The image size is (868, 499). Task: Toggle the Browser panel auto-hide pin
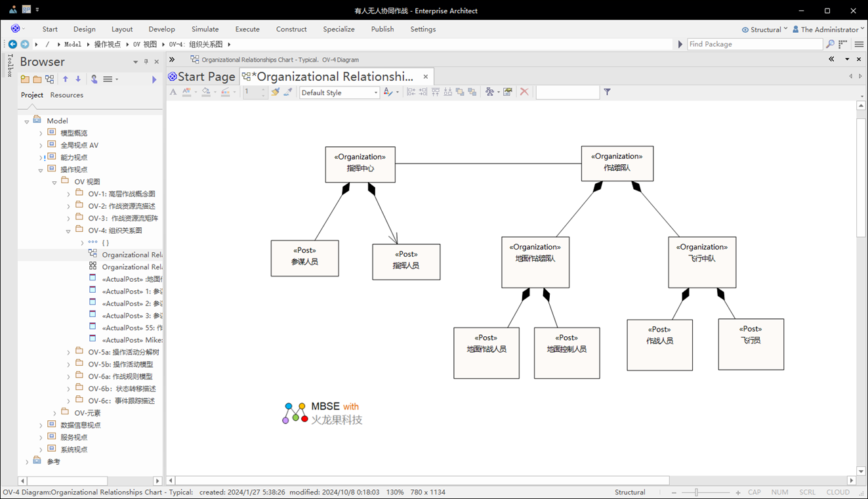click(146, 62)
